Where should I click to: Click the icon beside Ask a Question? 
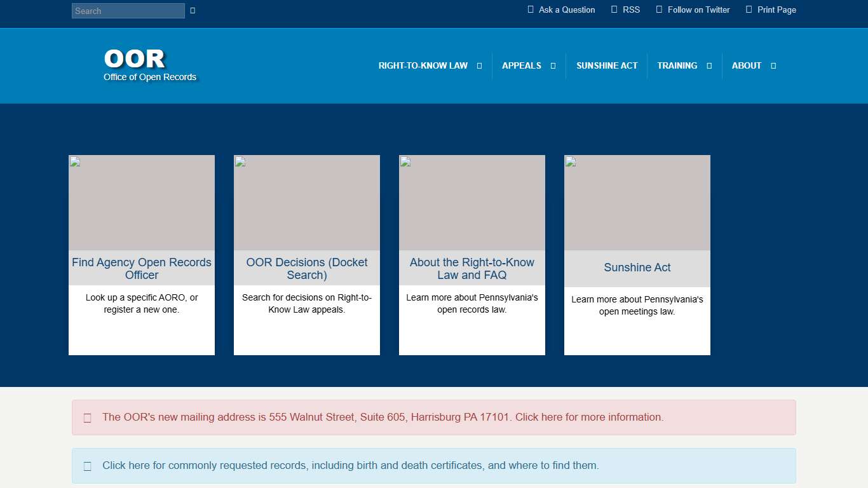[531, 10]
